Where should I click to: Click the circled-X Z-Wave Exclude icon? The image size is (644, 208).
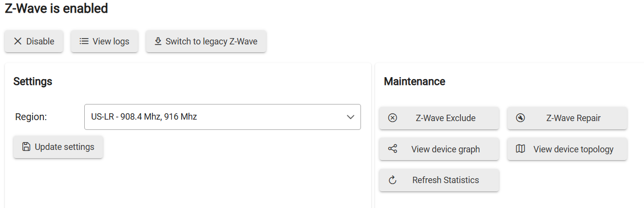[x=393, y=118]
